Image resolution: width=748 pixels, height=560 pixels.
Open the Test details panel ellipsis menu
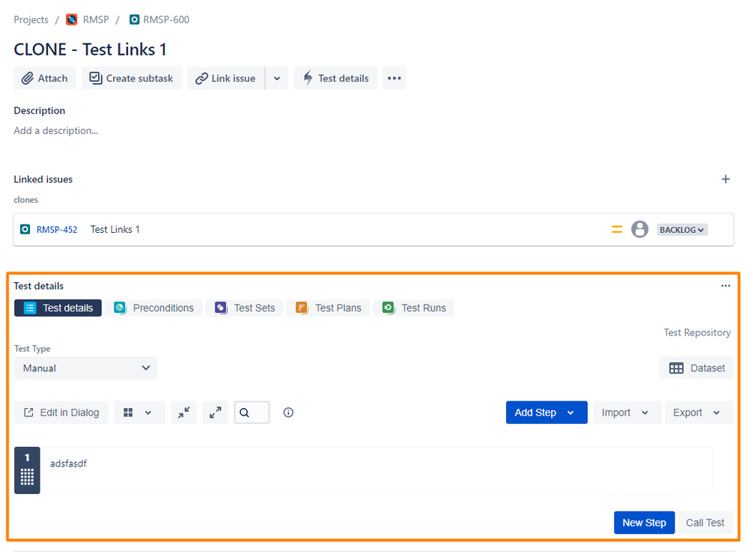pos(726,286)
